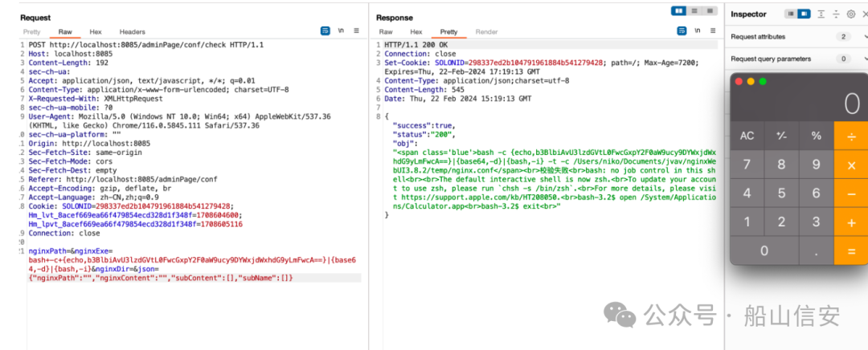868x350 pixels.
Task: Click the multiply key in Calculator
Action: (x=851, y=165)
